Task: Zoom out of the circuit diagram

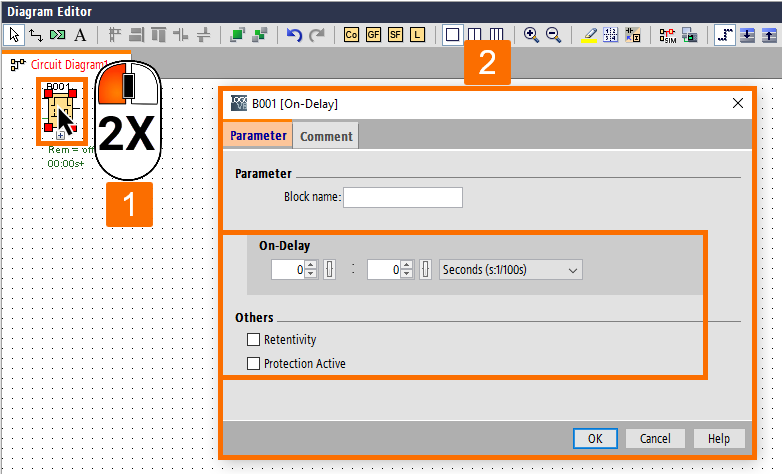Action: pyautogui.click(x=553, y=35)
